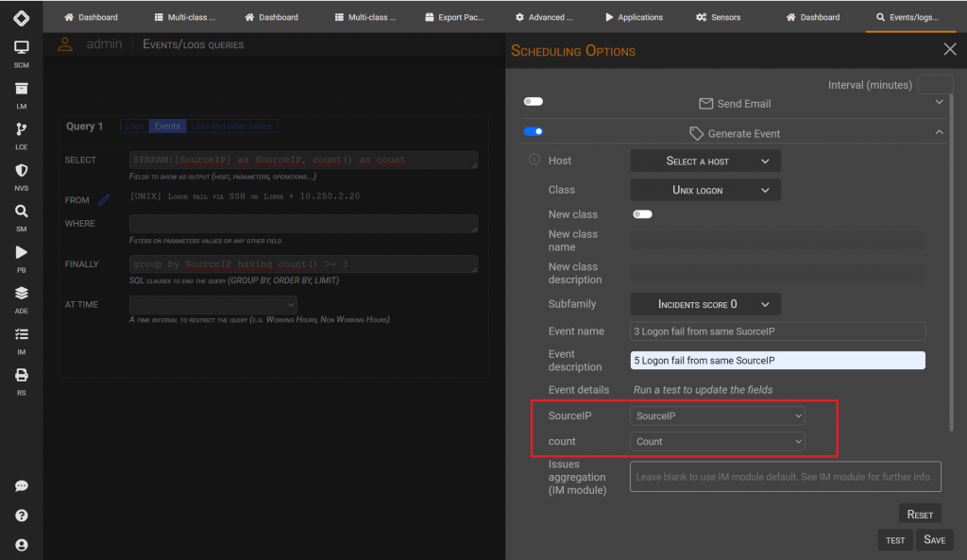Switch to the Advanced tab

(x=544, y=17)
